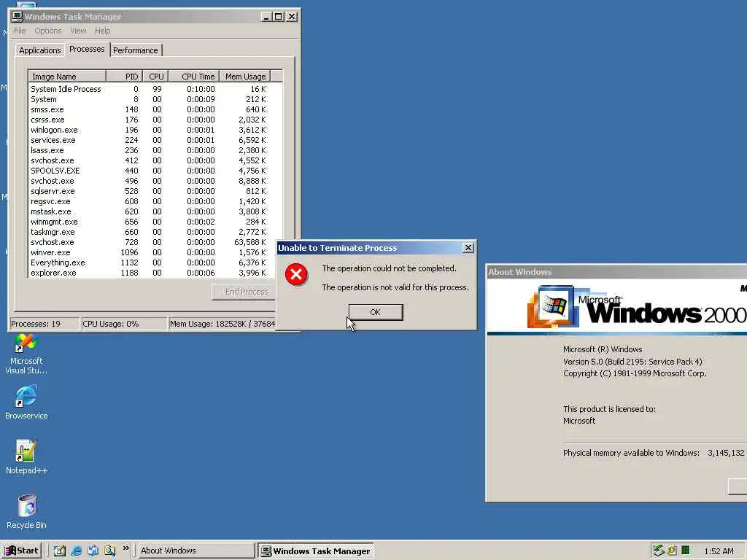The image size is (747, 560).
Task: Sort by the Mem Usage column header
Action: pyautogui.click(x=245, y=77)
